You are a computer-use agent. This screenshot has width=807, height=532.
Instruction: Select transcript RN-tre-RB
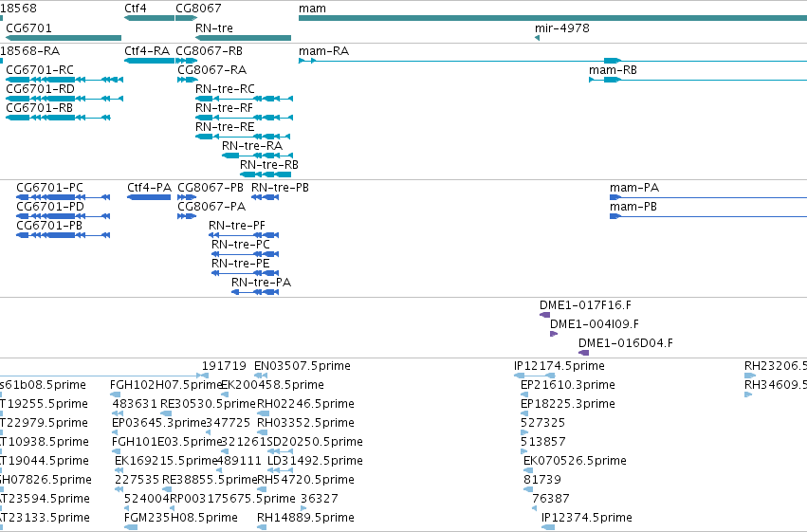[x=266, y=174]
